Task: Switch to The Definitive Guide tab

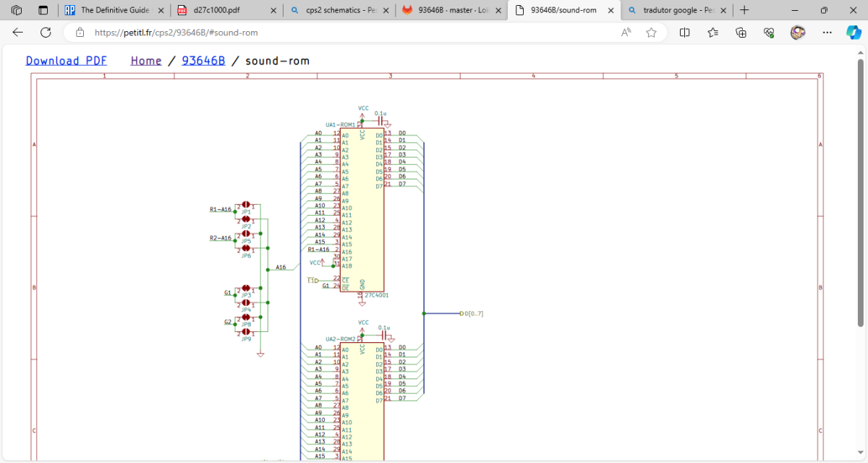Action: (x=114, y=11)
